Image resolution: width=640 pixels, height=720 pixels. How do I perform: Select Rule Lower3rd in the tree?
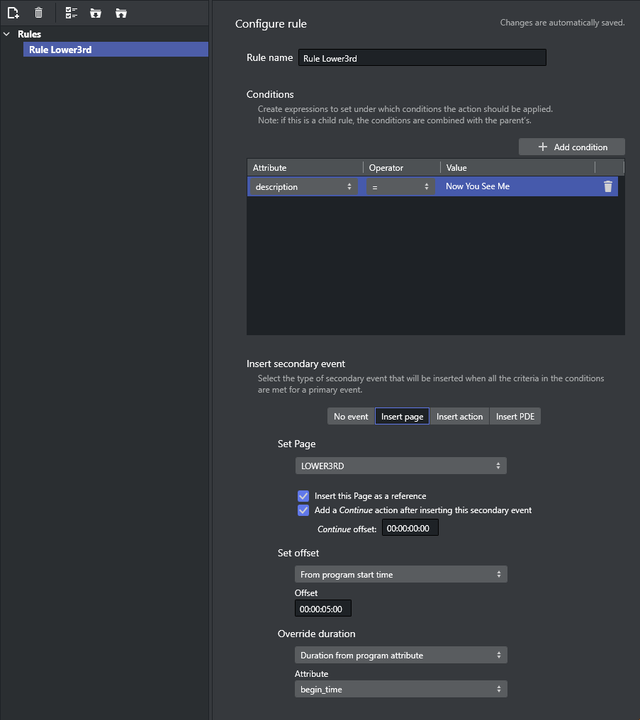coord(60,49)
